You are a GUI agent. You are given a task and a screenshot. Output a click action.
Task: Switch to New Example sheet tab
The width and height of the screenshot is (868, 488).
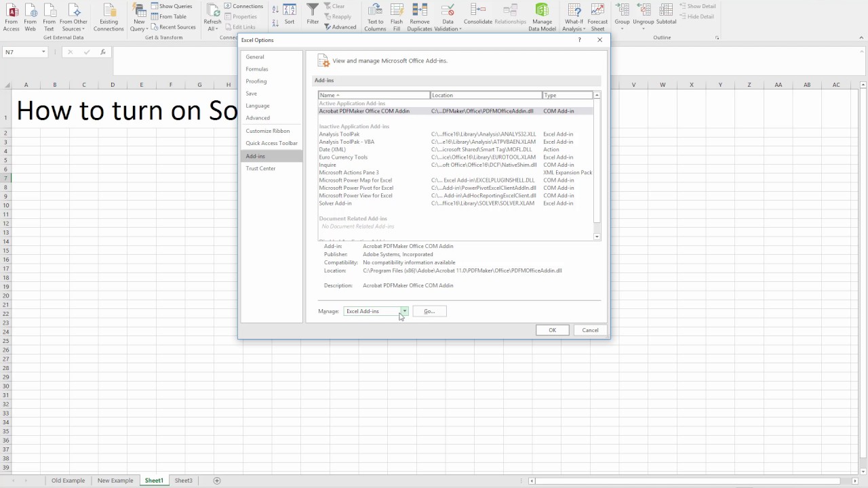(x=115, y=481)
